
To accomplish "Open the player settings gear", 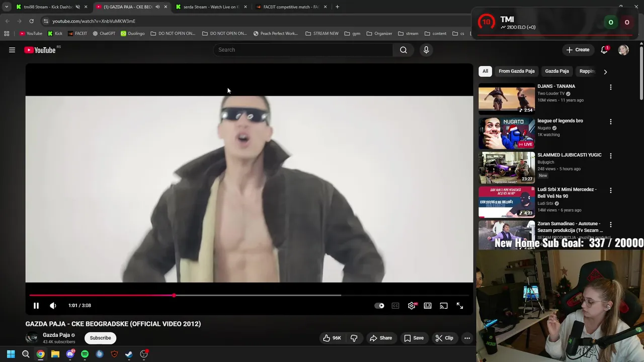I will (x=412, y=306).
